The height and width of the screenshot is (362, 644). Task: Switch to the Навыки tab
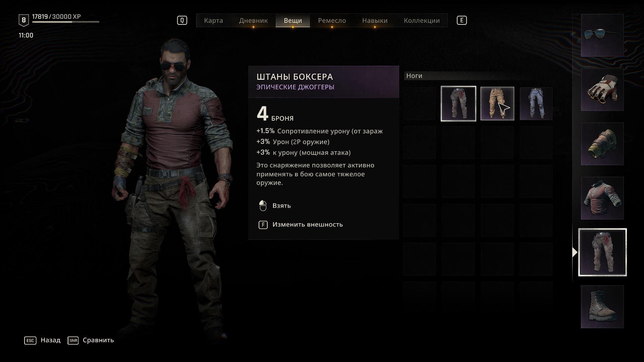click(375, 20)
